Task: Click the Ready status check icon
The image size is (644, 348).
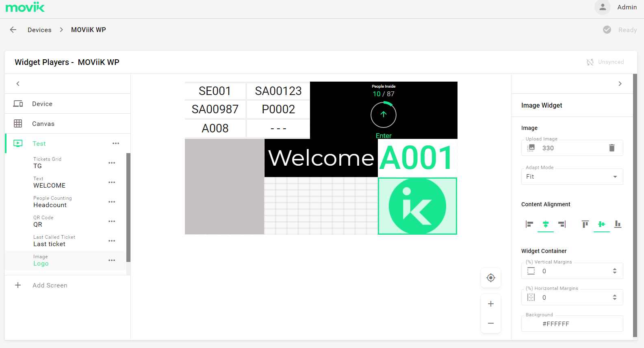Action: (x=607, y=30)
